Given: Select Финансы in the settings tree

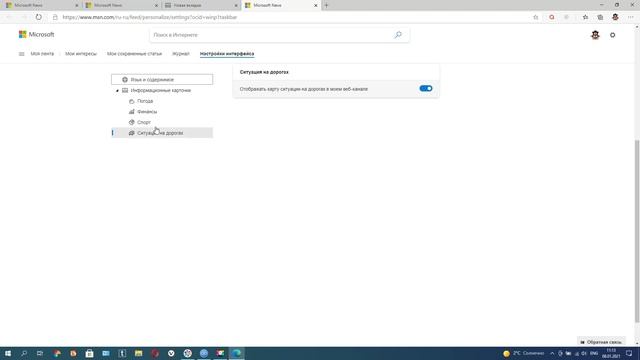Looking at the screenshot, I should [147, 112].
